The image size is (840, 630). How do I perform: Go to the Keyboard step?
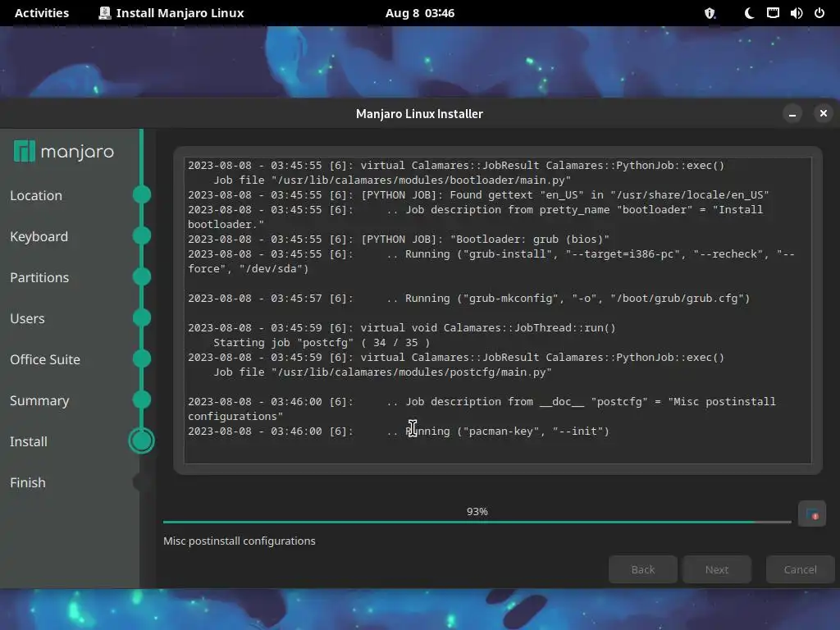pyautogui.click(x=39, y=236)
